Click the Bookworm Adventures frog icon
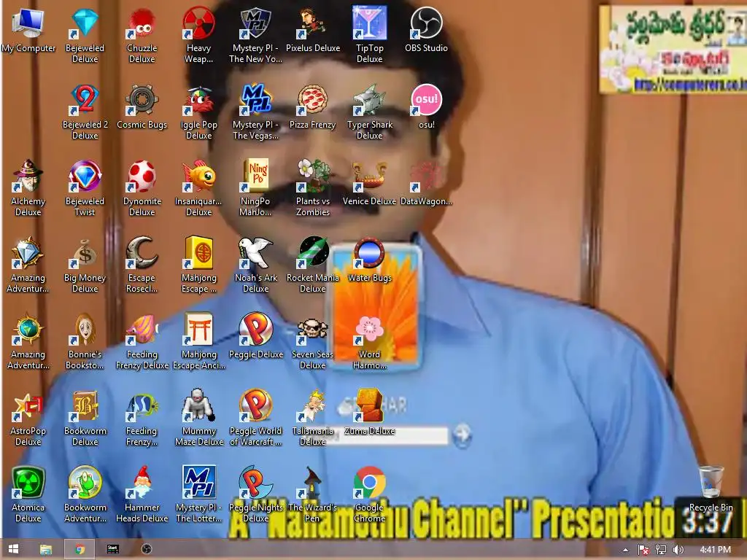Screen dimensions: 747x560 (x=85, y=483)
